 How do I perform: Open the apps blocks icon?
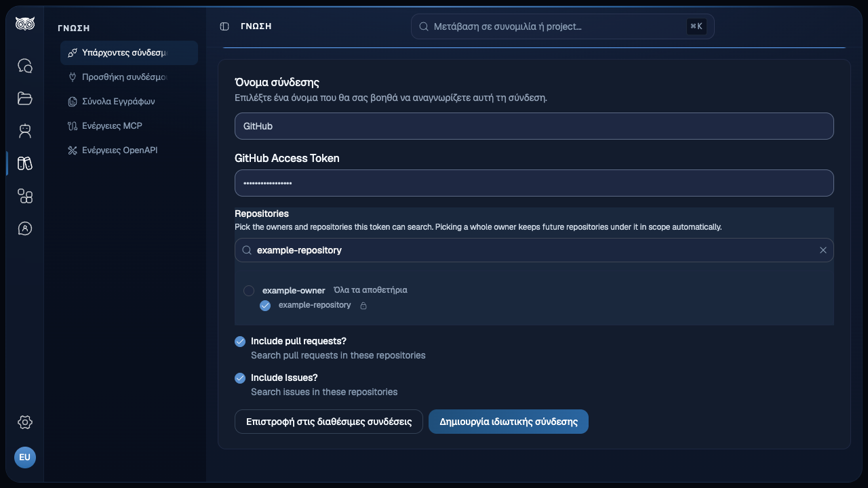pos(25,196)
